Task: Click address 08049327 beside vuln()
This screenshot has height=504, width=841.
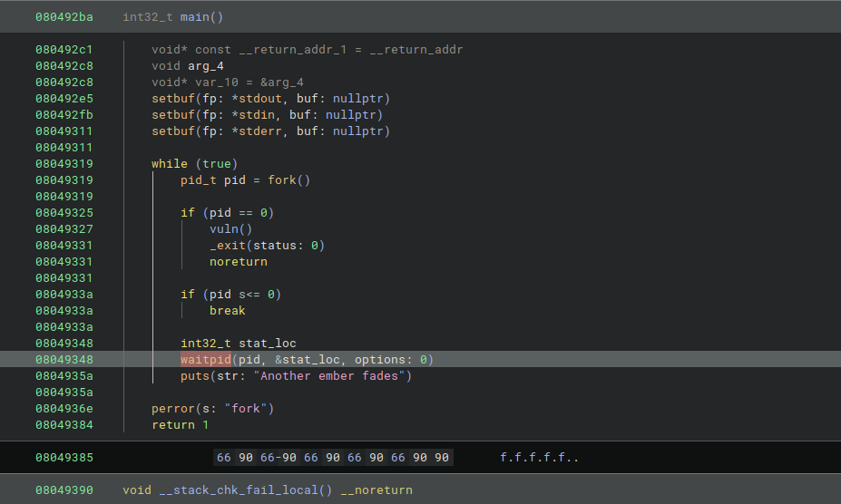Action: (64, 229)
